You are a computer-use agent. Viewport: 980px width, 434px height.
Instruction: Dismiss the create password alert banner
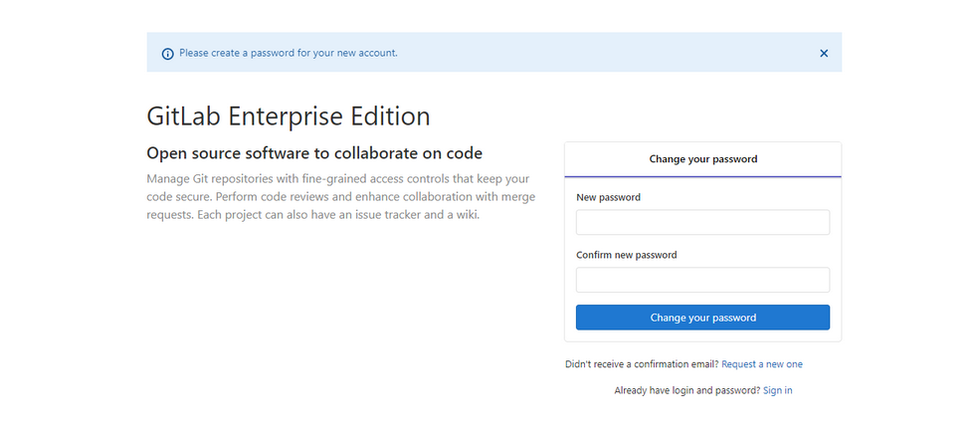click(824, 54)
